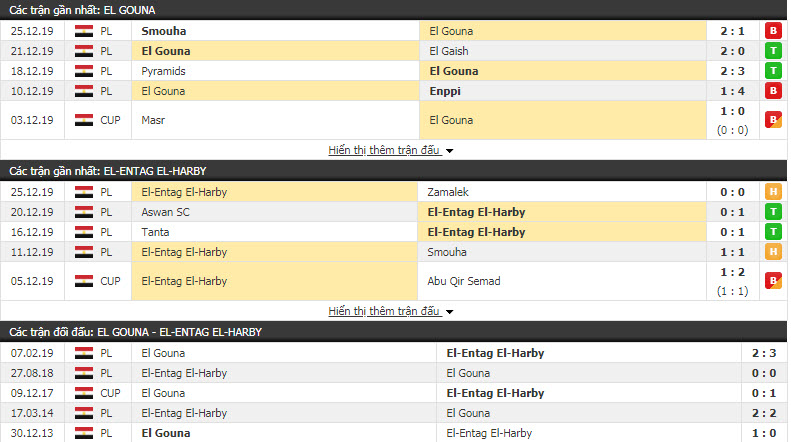Open Zamalek team link
The height and width of the screenshot is (442, 791).
point(448,192)
